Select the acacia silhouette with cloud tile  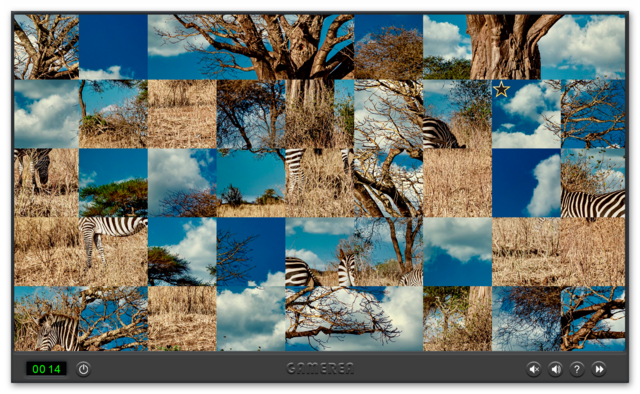[x=182, y=252]
